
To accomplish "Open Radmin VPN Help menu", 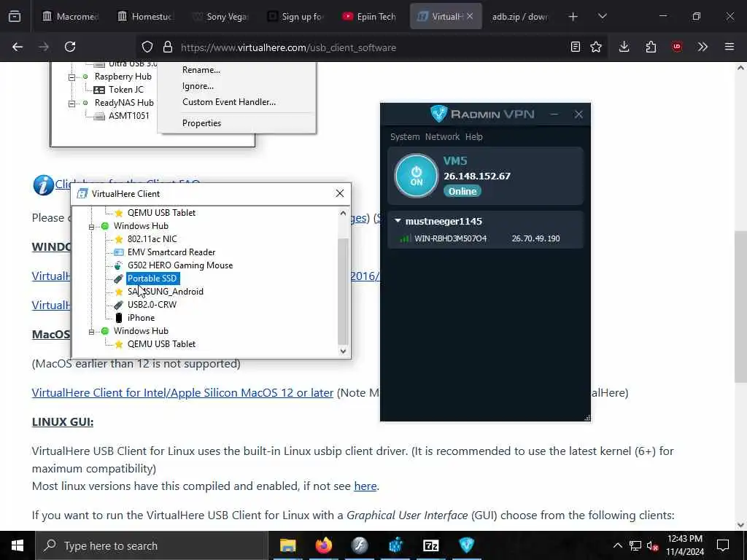I will (x=473, y=136).
